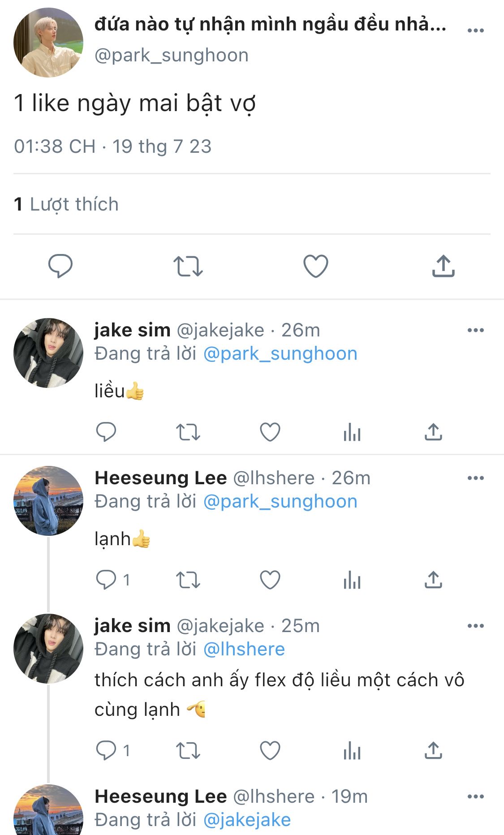
Task: View the '1 Lượt thích' likes list
Action: tap(66, 204)
